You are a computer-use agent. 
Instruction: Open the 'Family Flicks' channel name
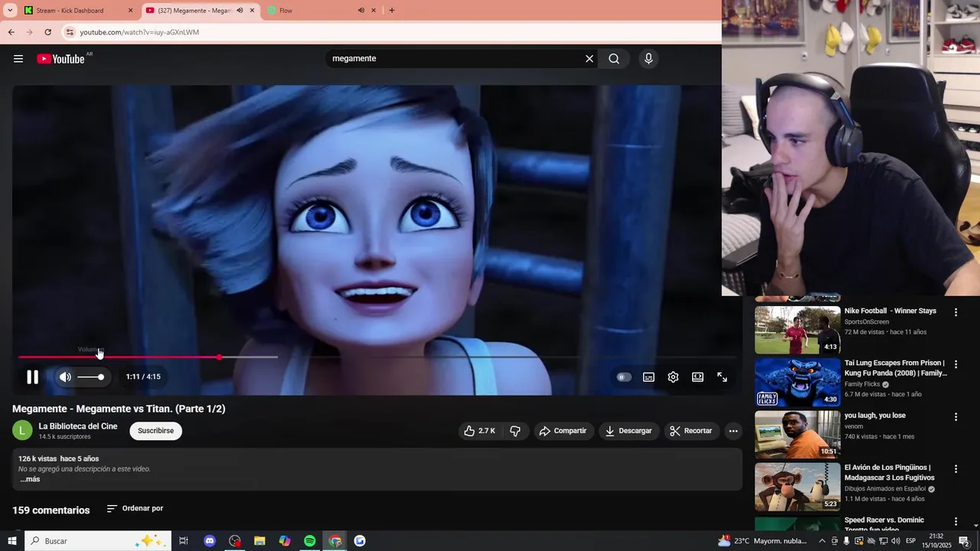coord(862,384)
